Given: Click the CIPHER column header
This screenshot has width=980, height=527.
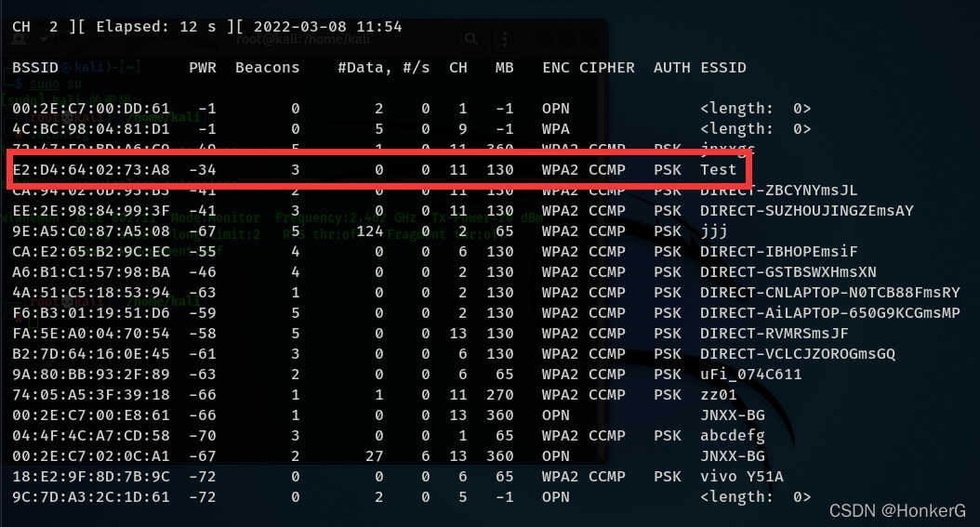Looking at the screenshot, I should click(x=607, y=68).
